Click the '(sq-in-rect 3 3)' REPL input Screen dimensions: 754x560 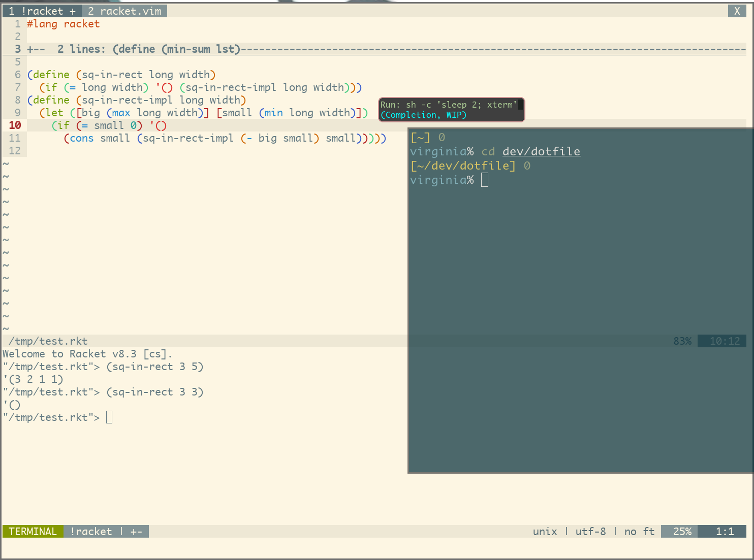pyautogui.click(x=155, y=392)
